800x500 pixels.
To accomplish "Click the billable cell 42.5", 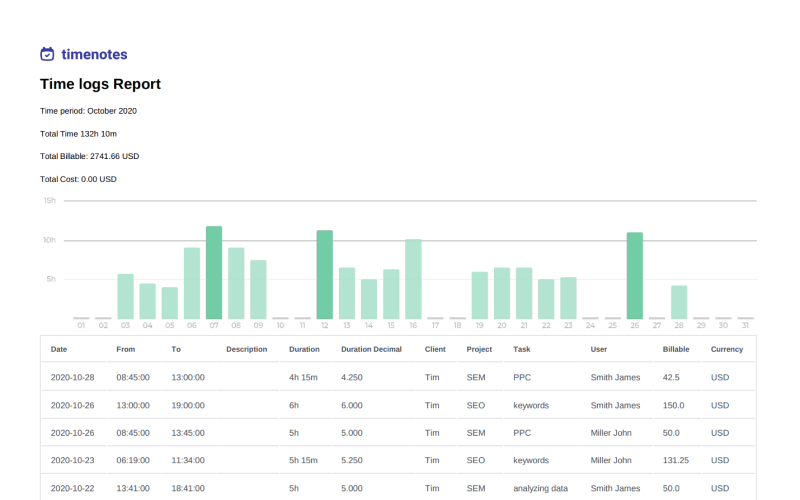I will [x=671, y=378].
